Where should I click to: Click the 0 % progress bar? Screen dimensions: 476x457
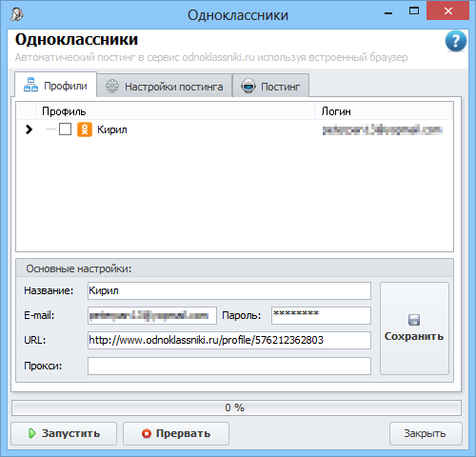pyautogui.click(x=236, y=407)
